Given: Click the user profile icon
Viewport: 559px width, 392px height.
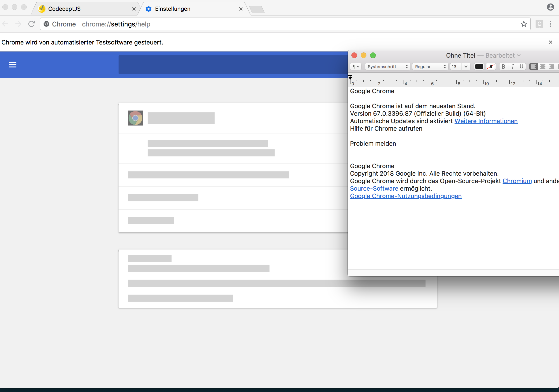Looking at the screenshot, I should [x=550, y=7].
